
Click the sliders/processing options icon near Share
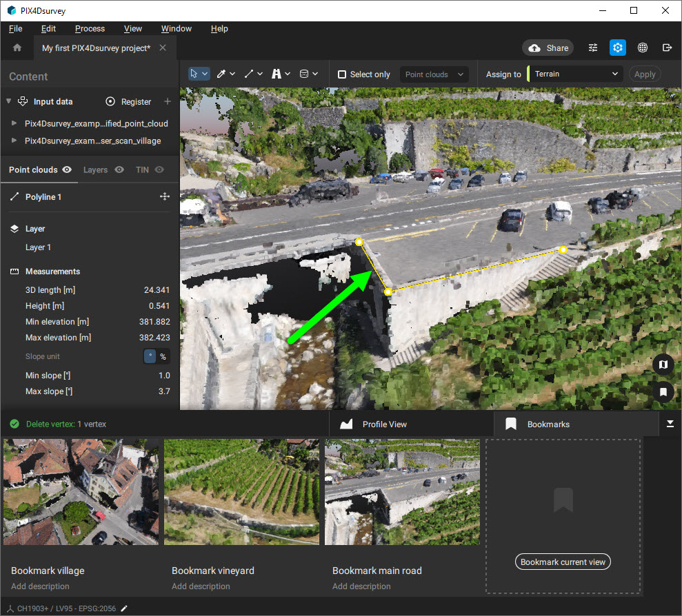(x=592, y=48)
